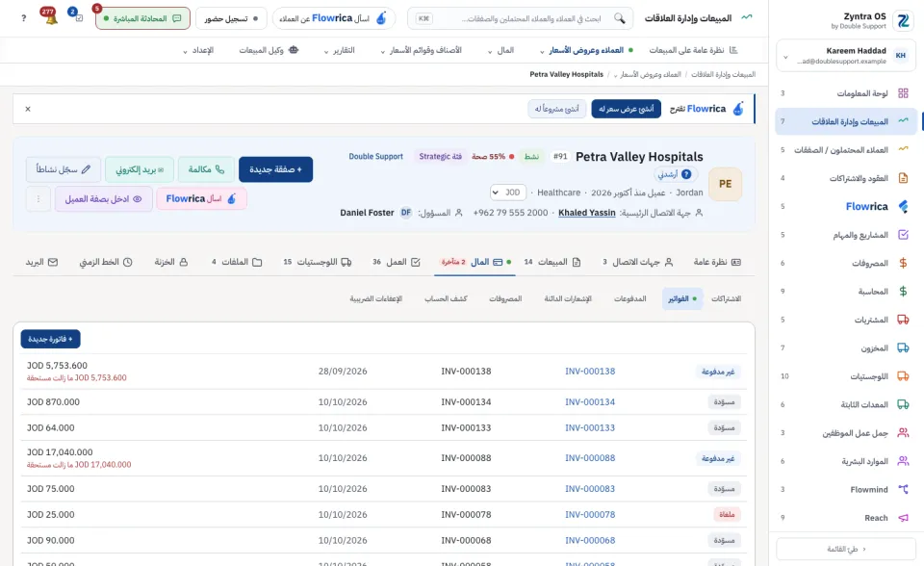
Task: Click the Zyntra OS logo icon
Action: point(903,21)
